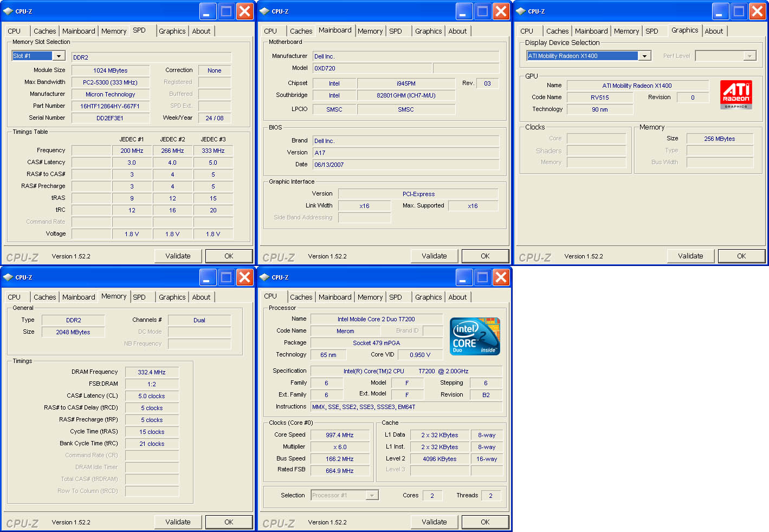This screenshot has height=532, width=769.
Task: Open About tab in the Memory window
Action: click(201, 297)
